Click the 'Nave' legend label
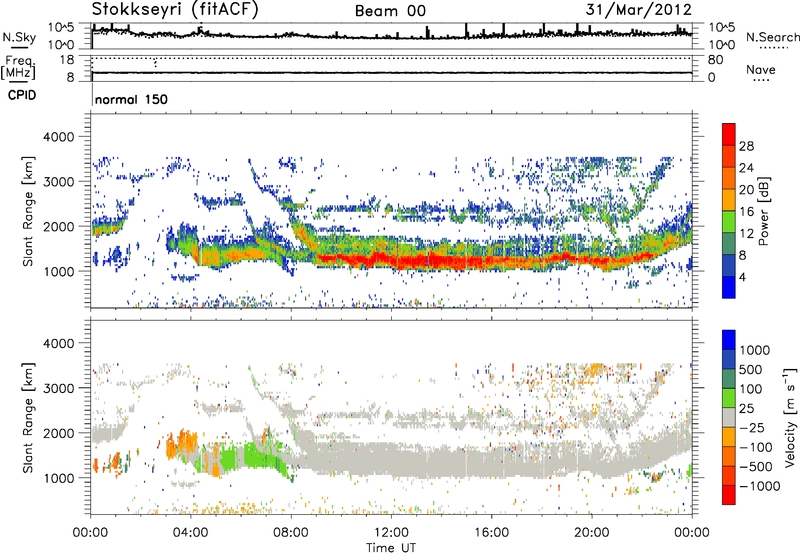The image size is (800, 554). [x=760, y=69]
